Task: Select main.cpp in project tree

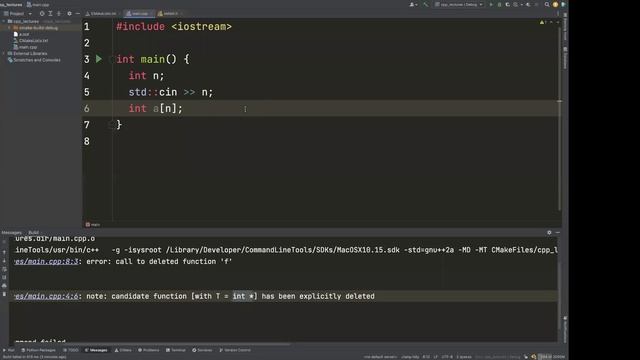Action: [25, 47]
